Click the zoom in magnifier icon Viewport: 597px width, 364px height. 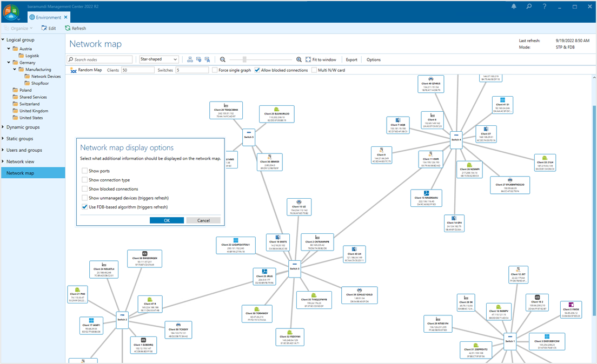(x=299, y=59)
